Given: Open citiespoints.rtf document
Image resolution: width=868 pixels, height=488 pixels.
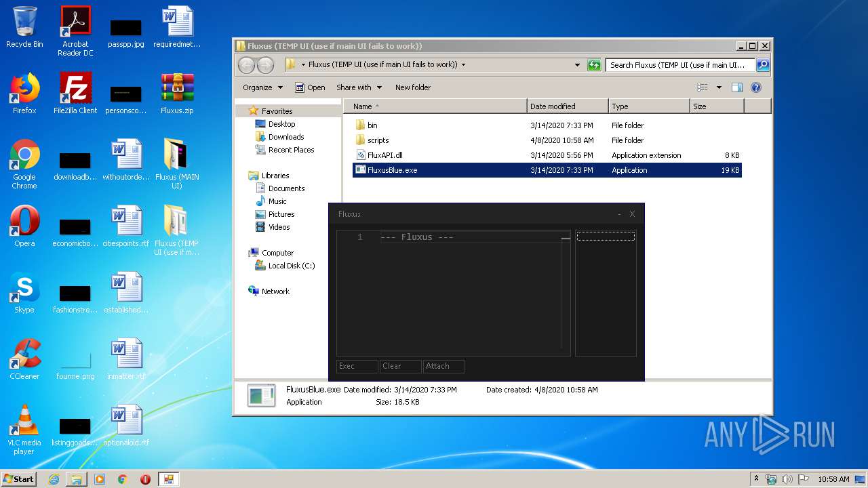Looking at the screenshot, I should (x=126, y=226).
